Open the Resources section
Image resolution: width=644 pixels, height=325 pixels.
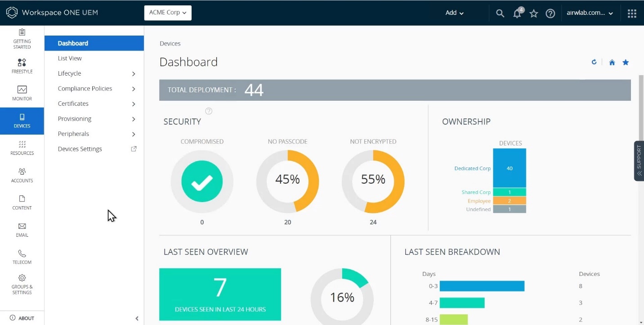pos(22,149)
